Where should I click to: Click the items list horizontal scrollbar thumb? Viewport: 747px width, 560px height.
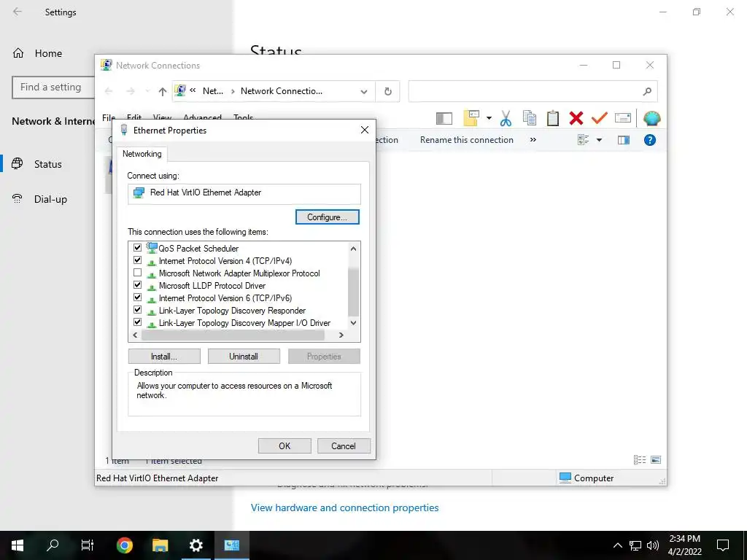233,335
